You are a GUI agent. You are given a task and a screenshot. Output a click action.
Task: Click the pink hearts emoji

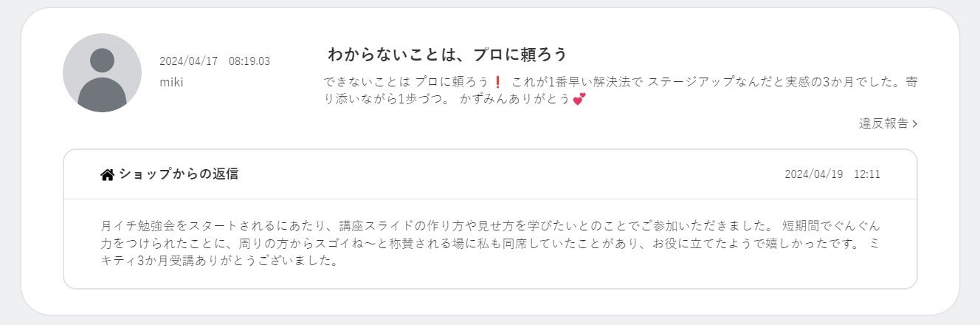pos(579,99)
